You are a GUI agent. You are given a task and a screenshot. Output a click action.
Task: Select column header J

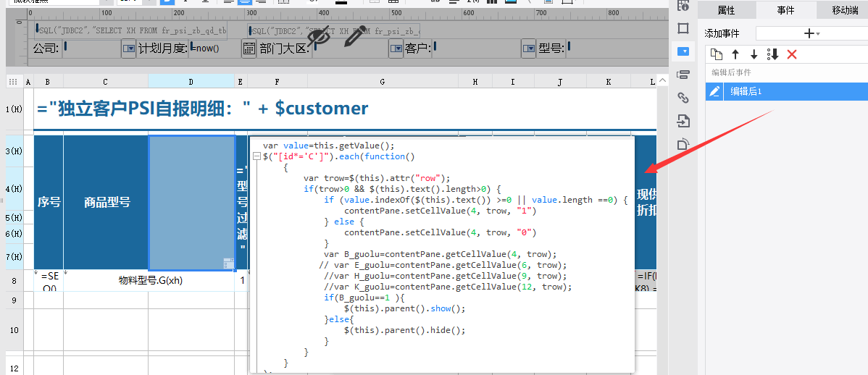pos(560,82)
